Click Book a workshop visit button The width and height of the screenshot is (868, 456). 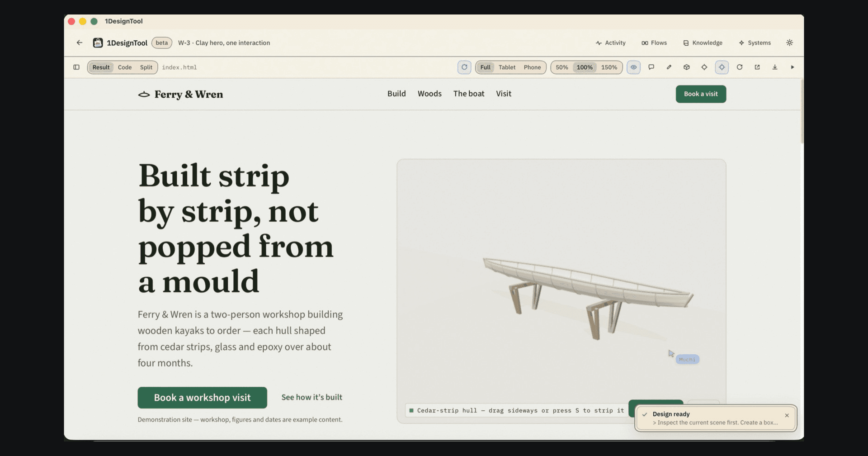pos(202,398)
